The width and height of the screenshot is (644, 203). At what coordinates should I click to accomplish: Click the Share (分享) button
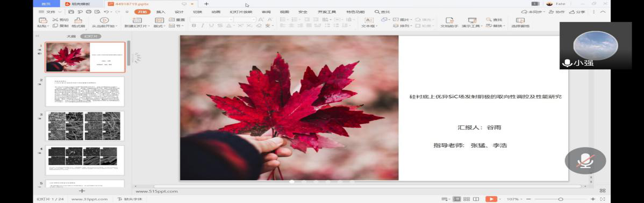coord(578,12)
